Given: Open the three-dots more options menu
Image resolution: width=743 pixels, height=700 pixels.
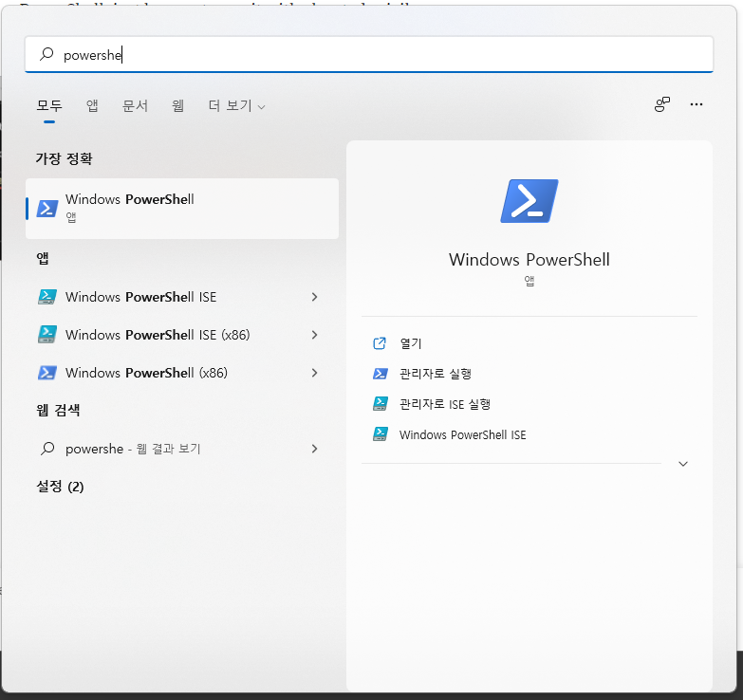Looking at the screenshot, I should (697, 104).
